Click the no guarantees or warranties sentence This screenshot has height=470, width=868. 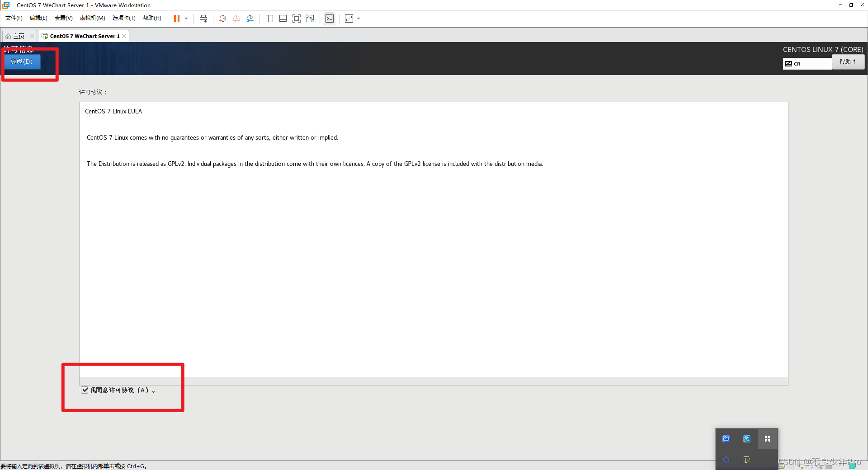click(x=212, y=138)
